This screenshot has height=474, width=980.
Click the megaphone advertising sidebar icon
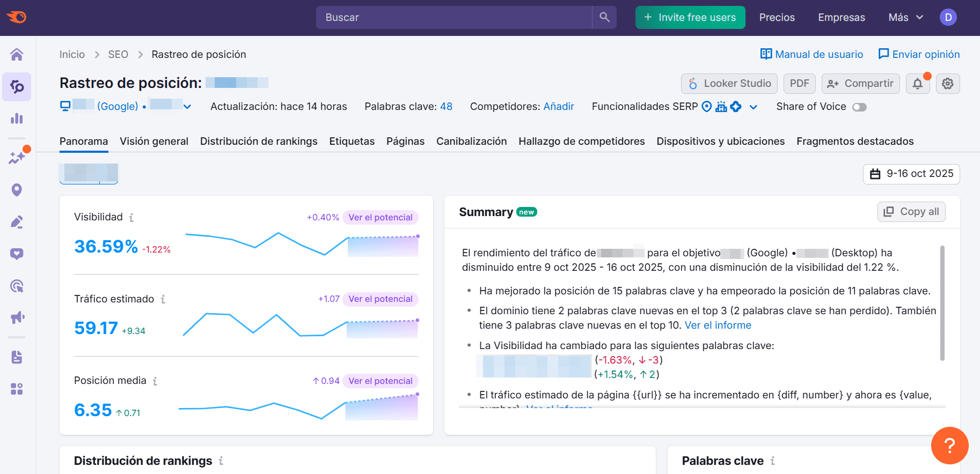[17, 317]
